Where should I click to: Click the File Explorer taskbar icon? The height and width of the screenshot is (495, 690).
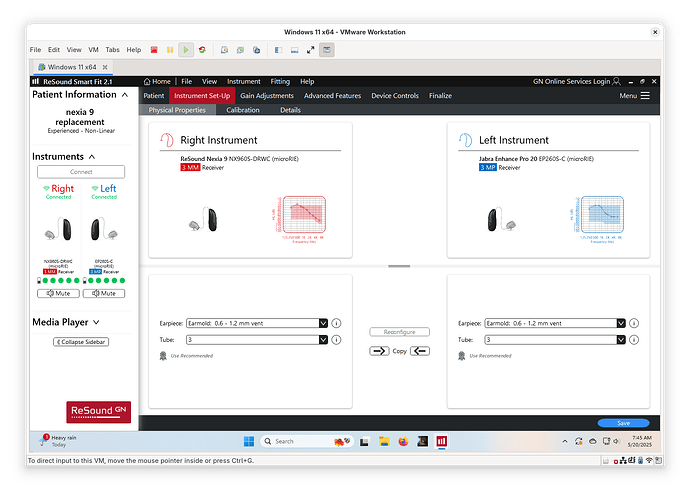coord(384,441)
